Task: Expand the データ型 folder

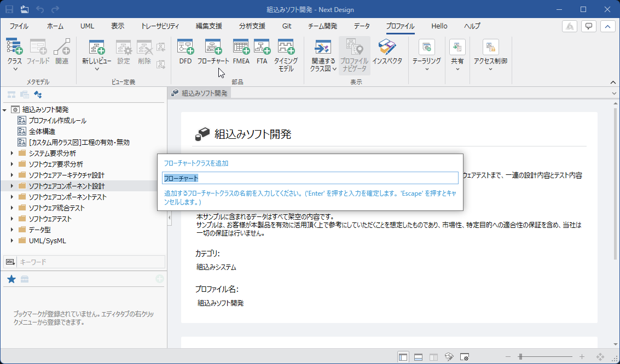Action: 12,230
